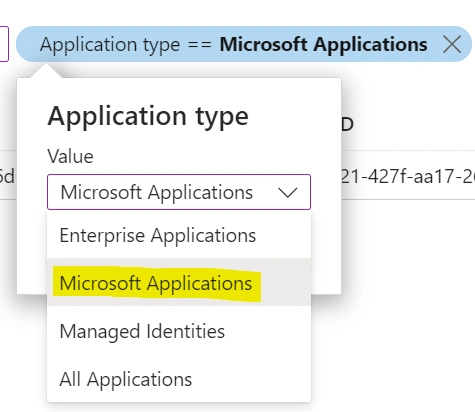Select the row cell ending in 6d
475x412 pixels.
pyautogui.click(x=7, y=176)
